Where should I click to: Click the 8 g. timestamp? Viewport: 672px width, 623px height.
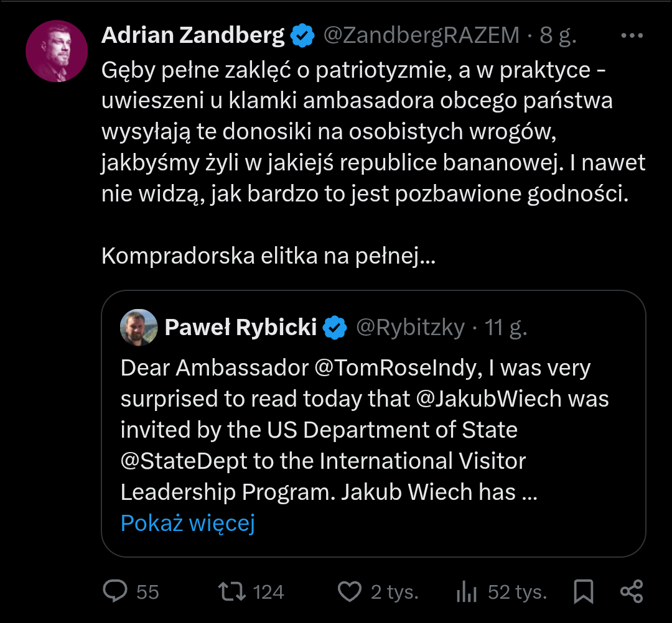(558, 35)
